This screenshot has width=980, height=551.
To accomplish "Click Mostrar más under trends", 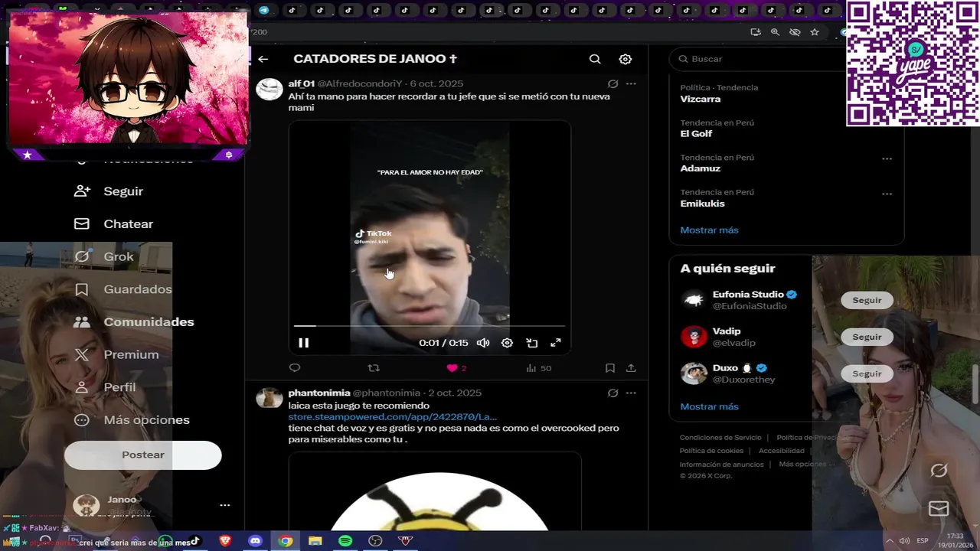I will 709,230.
